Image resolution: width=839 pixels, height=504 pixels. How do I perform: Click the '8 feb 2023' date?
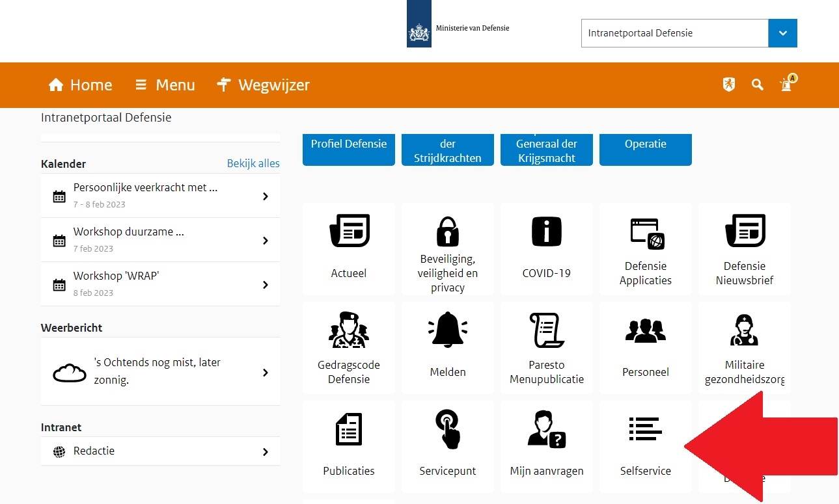pos(93,293)
